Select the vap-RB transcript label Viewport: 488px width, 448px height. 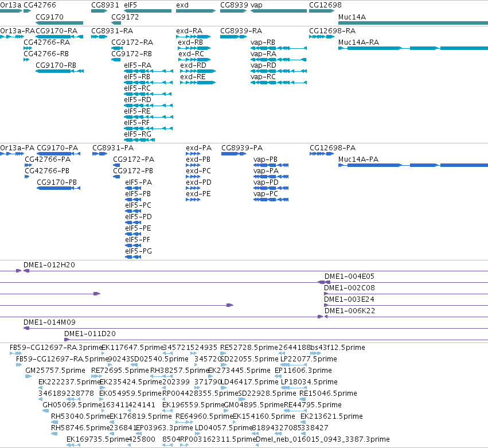pyautogui.click(x=263, y=42)
